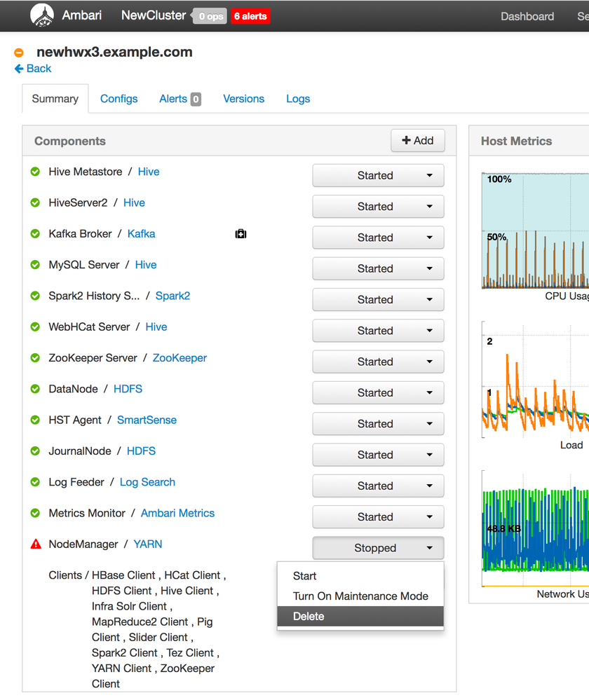Open the Kafka service link

pos(141,233)
